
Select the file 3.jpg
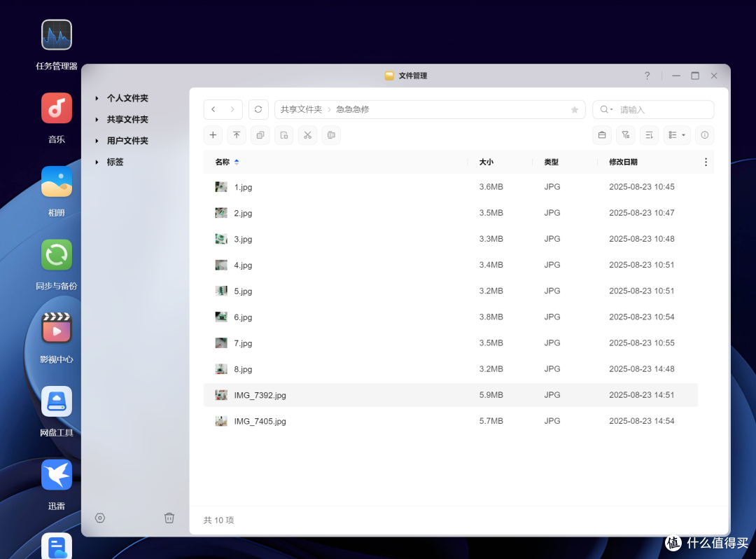pos(450,239)
